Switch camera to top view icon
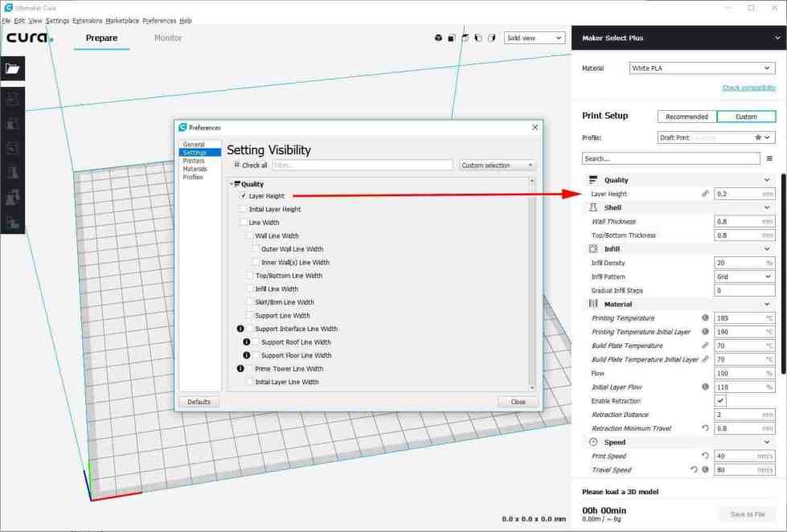Image resolution: width=787 pixels, height=532 pixels. (x=465, y=38)
